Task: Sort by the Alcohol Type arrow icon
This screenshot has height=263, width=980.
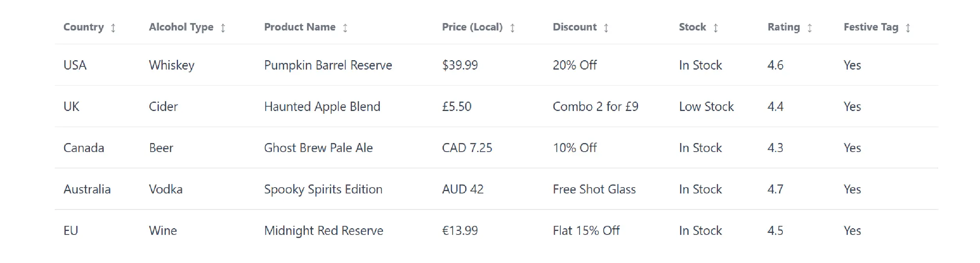Action: [223, 28]
